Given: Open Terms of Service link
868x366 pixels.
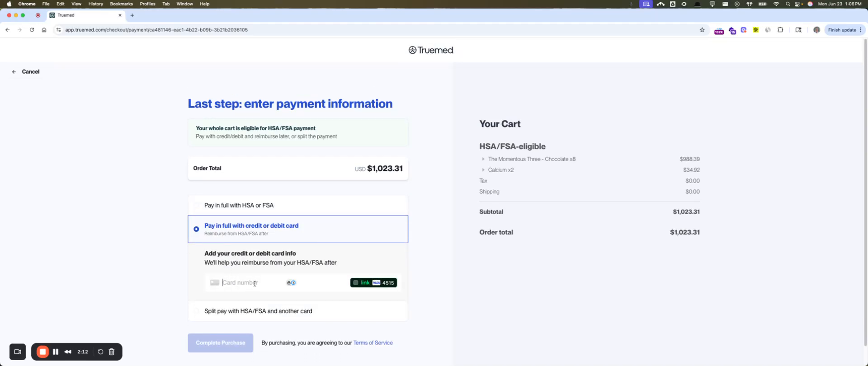Looking at the screenshot, I should point(373,343).
